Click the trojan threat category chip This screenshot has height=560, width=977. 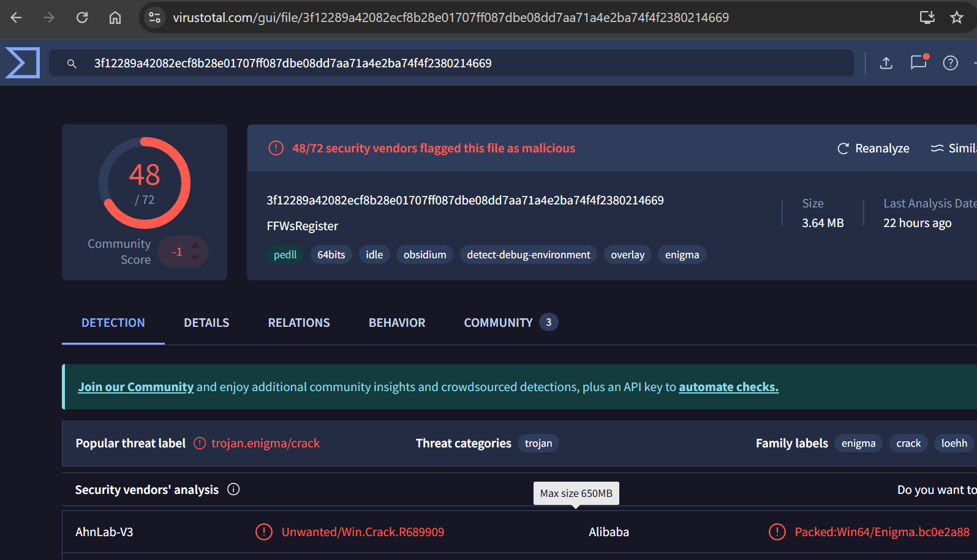tap(538, 443)
